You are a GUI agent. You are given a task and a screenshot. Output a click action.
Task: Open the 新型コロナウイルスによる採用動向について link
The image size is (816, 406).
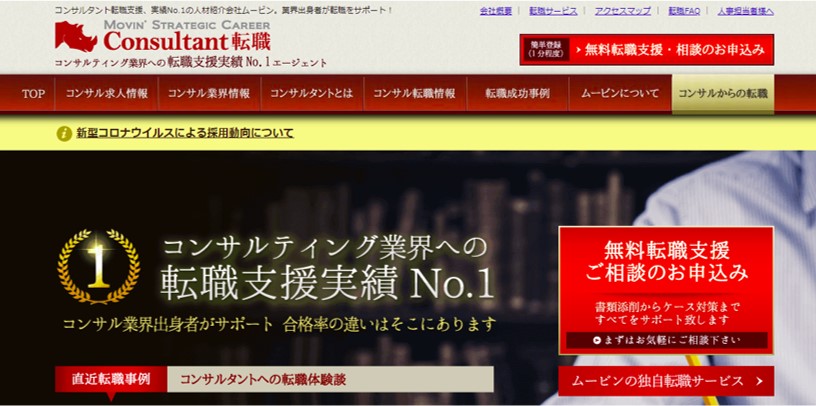[x=185, y=133]
